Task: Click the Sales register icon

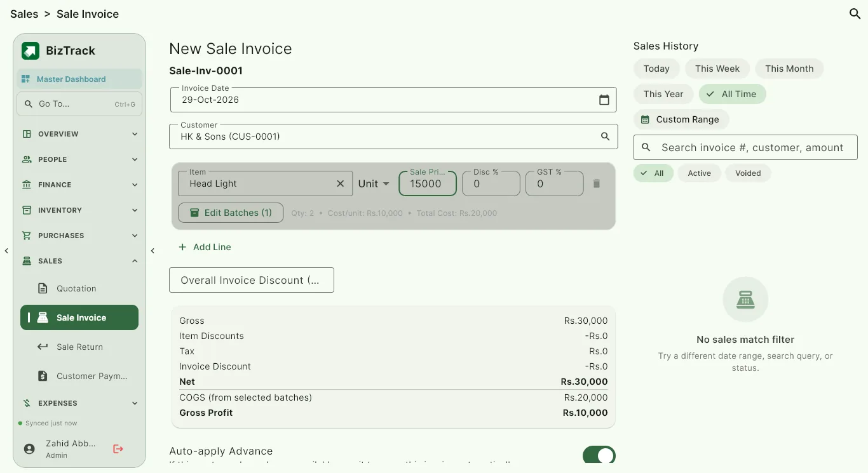Action: pyautogui.click(x=27, y=261)
